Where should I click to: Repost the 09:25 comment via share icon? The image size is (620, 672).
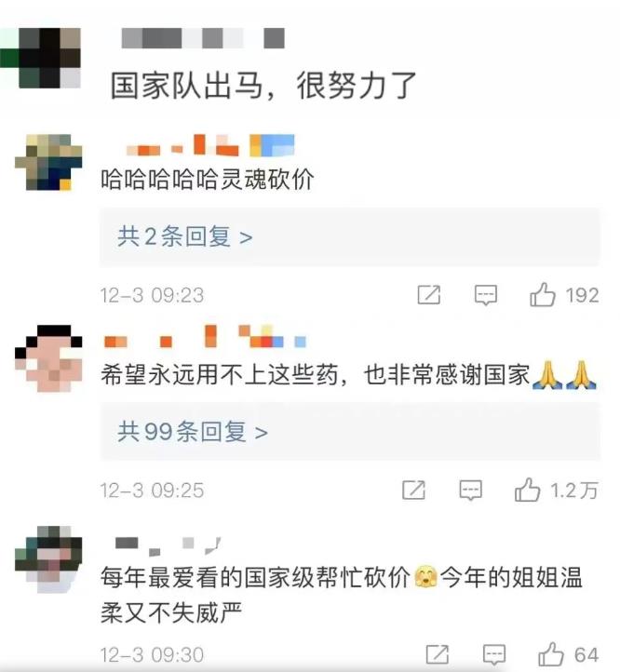413,490
